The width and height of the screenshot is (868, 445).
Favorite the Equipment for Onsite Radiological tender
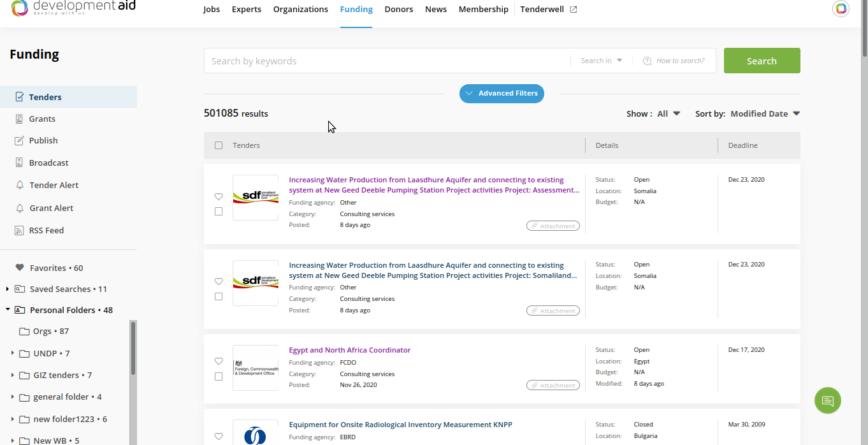tap(219, 437)
